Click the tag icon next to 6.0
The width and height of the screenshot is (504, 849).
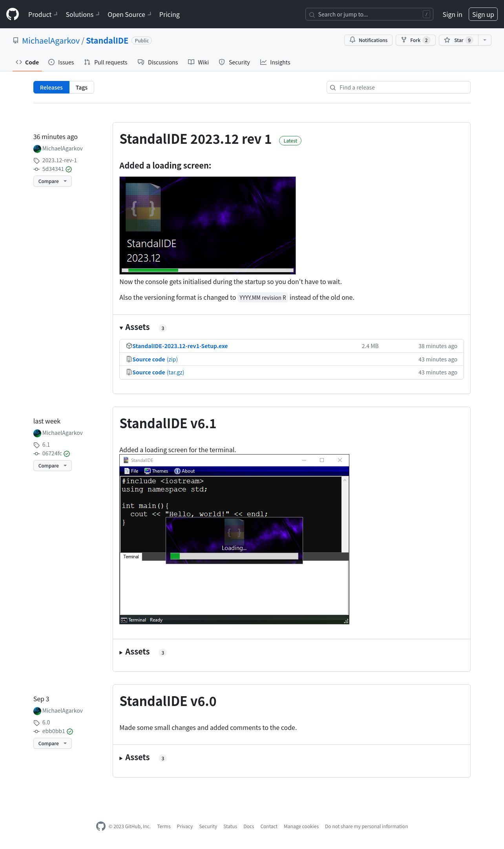(37, 722)
